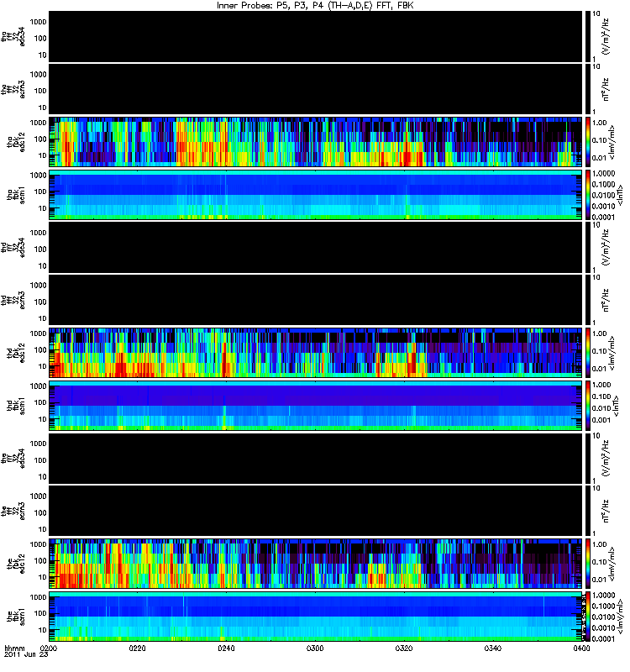Click the plot title 'Inner Probes' text
Screen dimensions: 630x672
pos(240,6)
